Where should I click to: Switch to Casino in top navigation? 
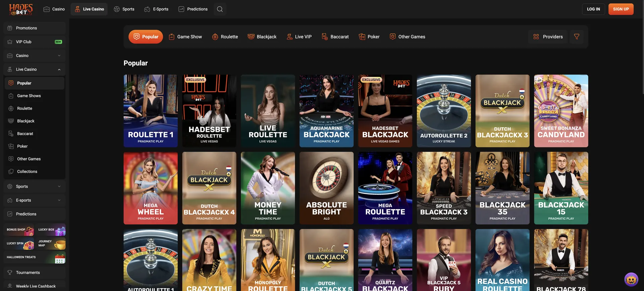coord(54,9)
